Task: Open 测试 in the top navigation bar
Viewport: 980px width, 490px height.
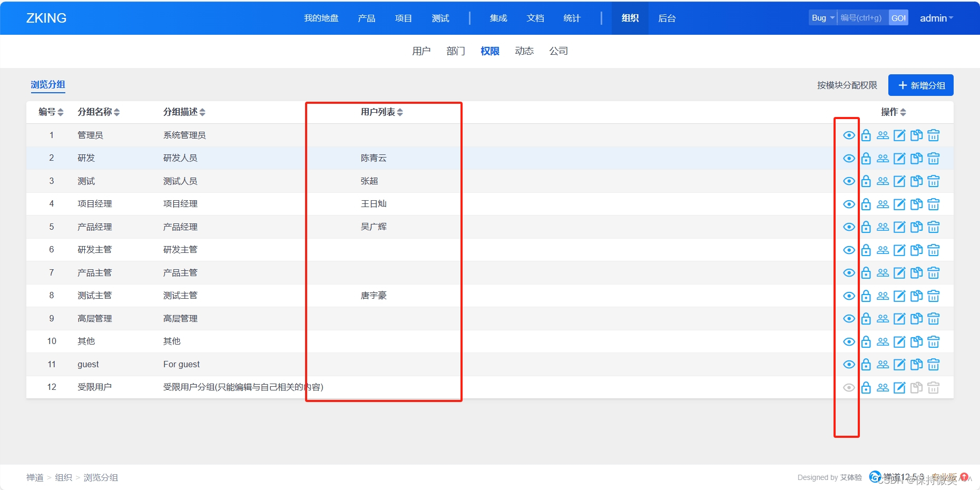Action: (x=440, y=18)
